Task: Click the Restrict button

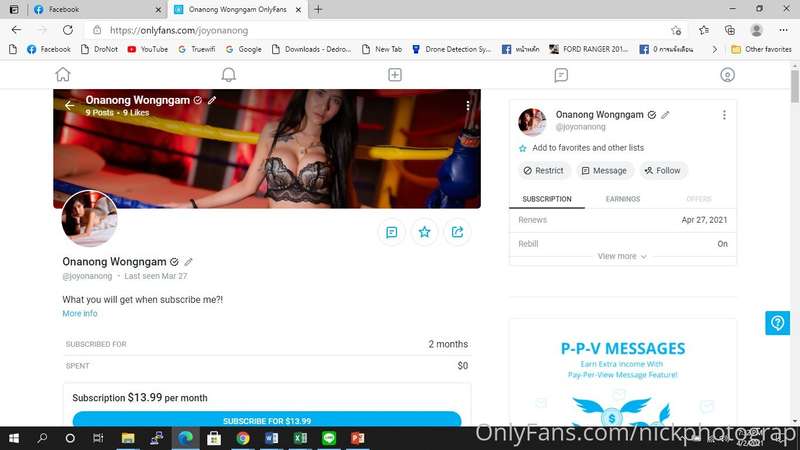Action: [x=543, y=170]
